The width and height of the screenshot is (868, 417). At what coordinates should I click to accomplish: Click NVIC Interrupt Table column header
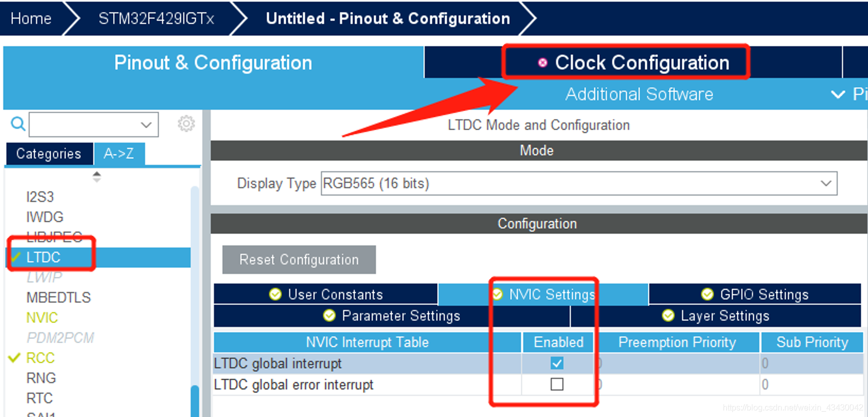click(367, 342)
